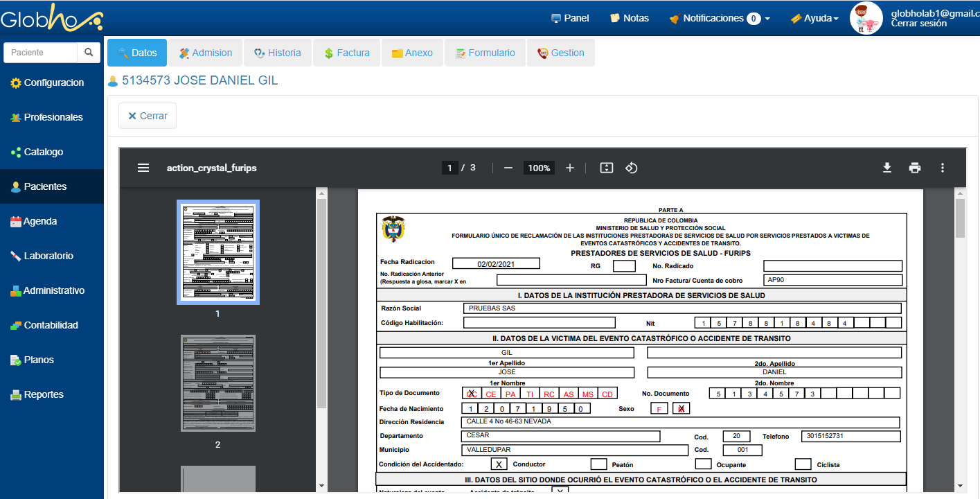Select page 2 thumbnail

pos(218,383)
